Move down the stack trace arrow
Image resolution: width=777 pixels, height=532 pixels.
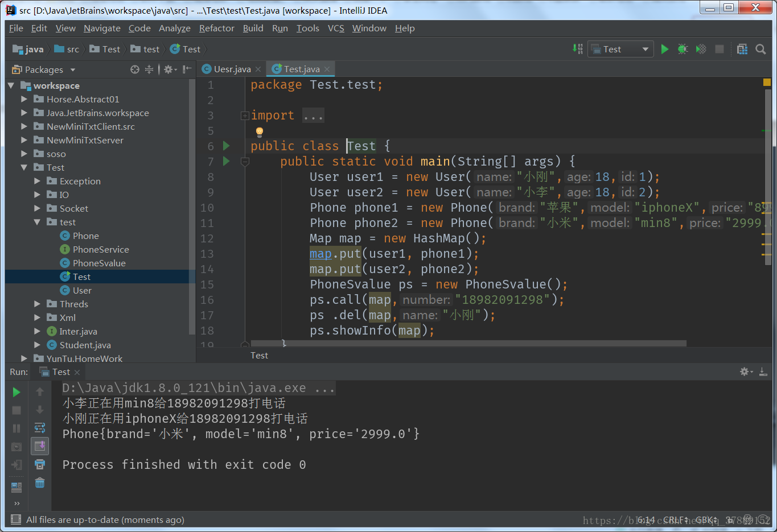[x=40, y=410]
